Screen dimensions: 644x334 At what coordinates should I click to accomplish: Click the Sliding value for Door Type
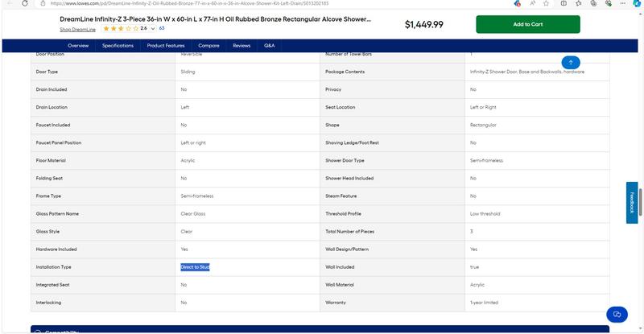coord(188,72)
